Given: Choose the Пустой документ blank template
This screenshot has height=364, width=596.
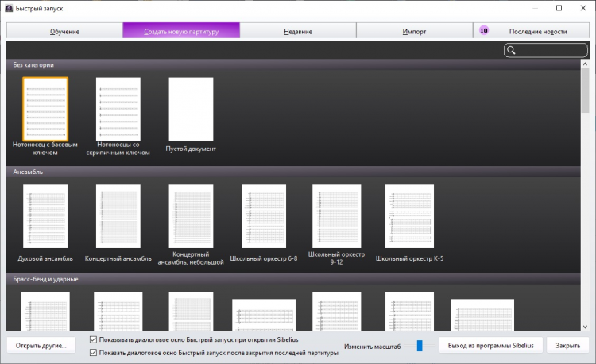Looking at the screenshot, I should [191, 109].
